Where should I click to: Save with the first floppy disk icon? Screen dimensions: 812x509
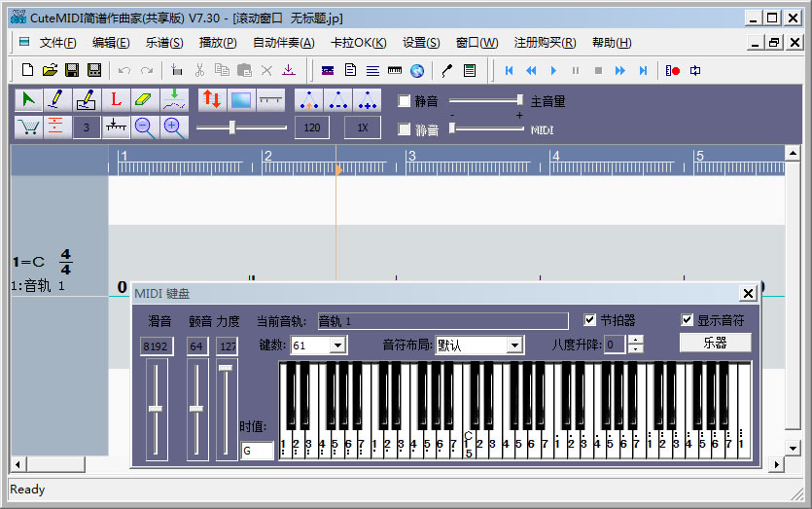pyautogui.click(x=72, y=70)
